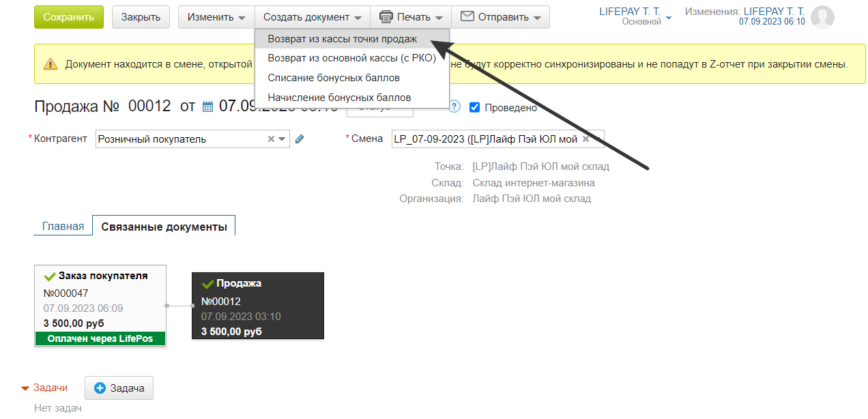Expand the Контрагент combo box arrow
The height and width of the screenshot is (419, 868).
coord(282,139)
